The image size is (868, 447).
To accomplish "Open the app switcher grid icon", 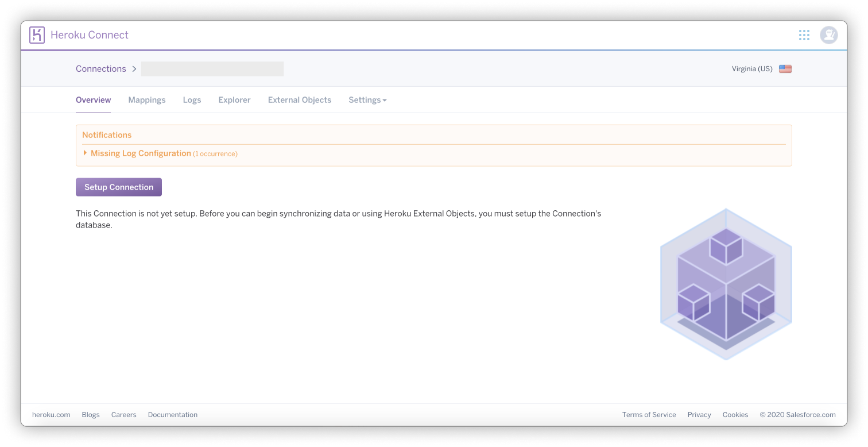I will pos(804,35).
